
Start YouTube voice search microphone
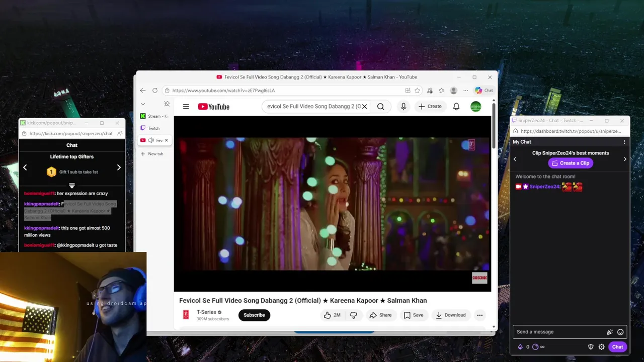(404, 107)
